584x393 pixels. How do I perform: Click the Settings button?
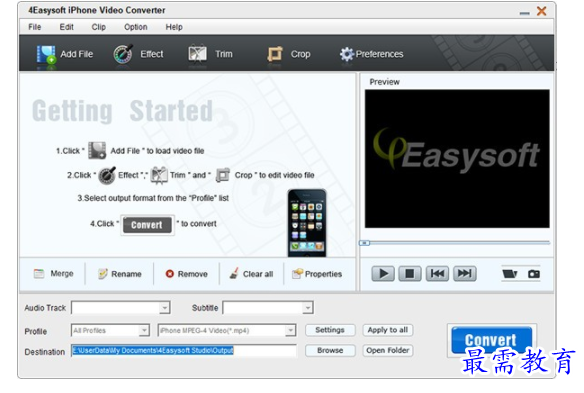[330, 330]
